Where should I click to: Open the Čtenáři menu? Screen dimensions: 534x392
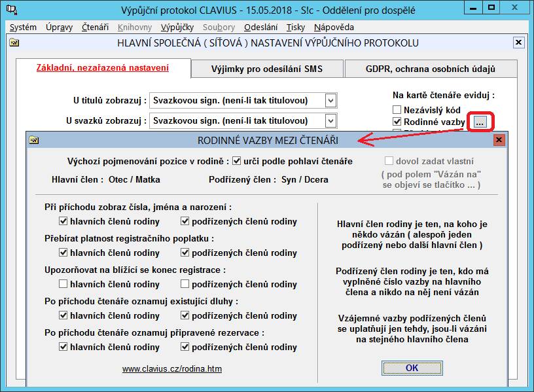[x=95, y=27]
